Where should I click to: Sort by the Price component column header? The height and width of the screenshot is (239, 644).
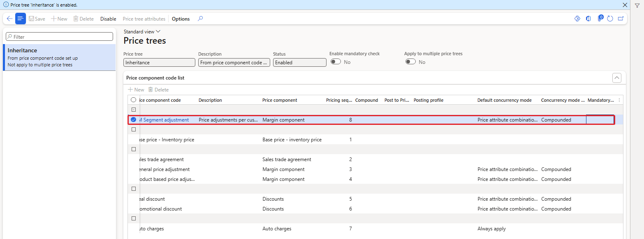280,100
